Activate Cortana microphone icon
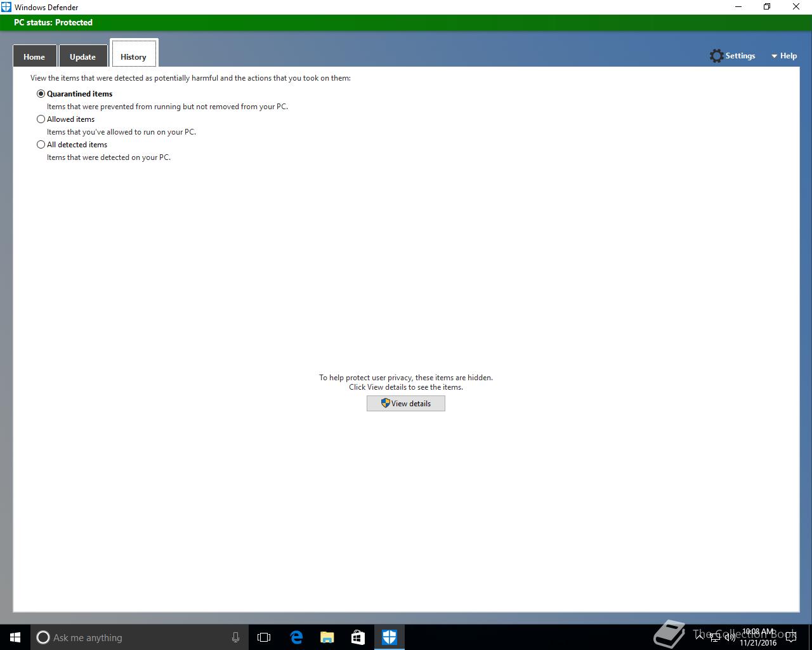This screenshot has height=650, width=812. pos(235,637)
